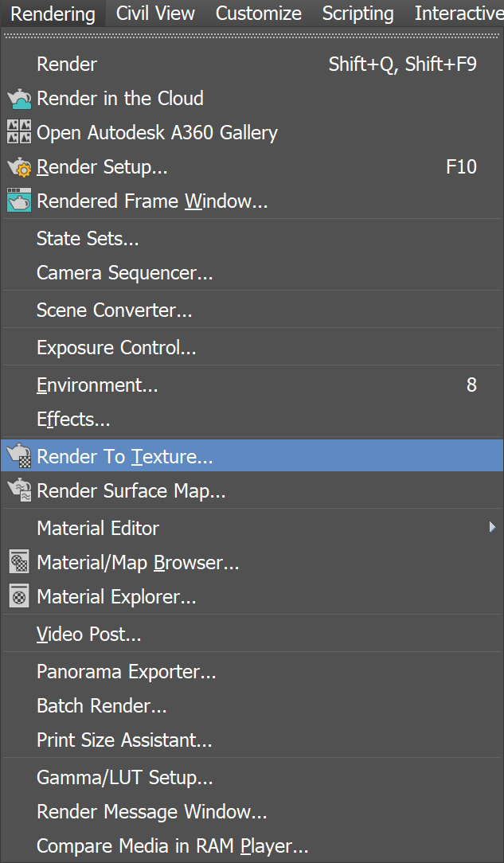The image size is (504, 863).
Task: Click the Render To Texture icon
Action: (x=18, y=456)
